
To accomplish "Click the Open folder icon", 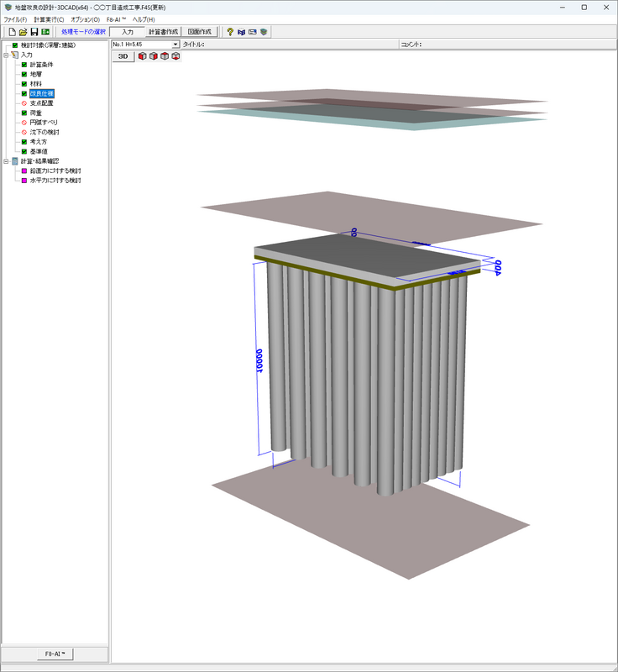I will [x=24, y=32].
